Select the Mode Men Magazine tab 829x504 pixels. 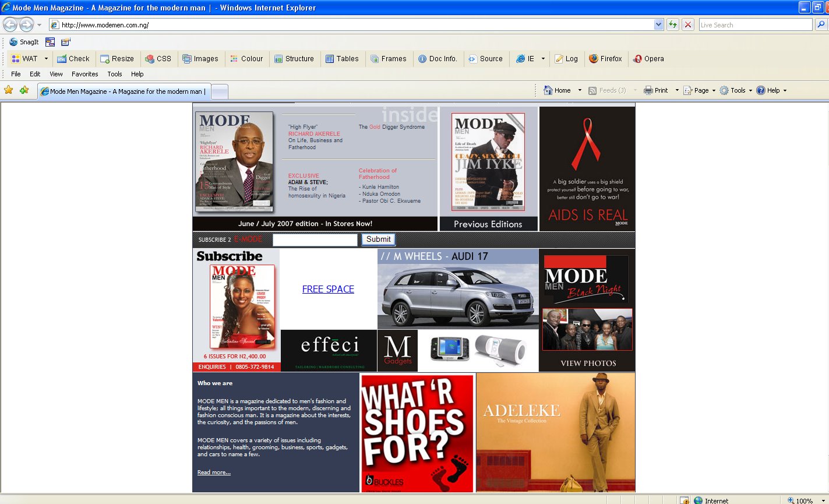[x=124, y=91]
